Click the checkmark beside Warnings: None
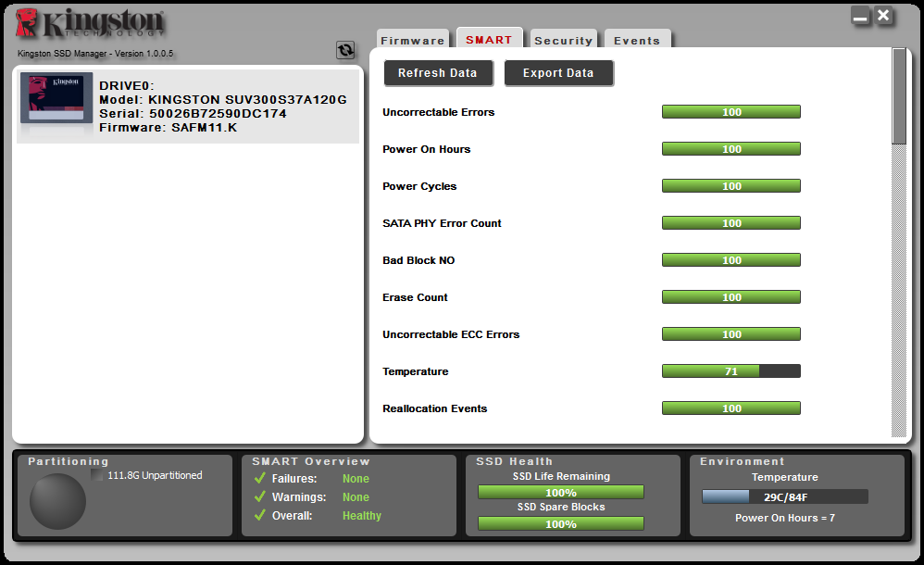The image size is (924, 565). (258, 496)
